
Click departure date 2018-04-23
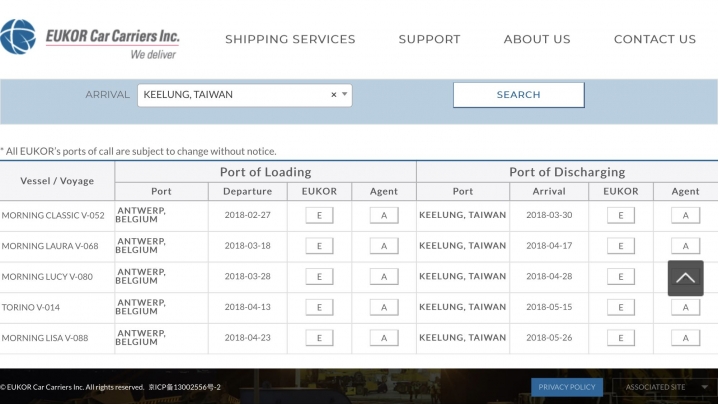[248, 338]
